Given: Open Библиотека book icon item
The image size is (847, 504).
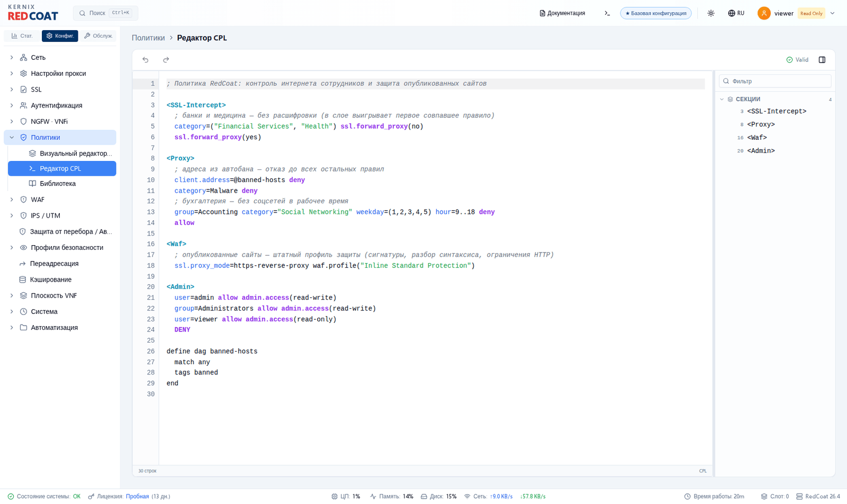Looking at the screenshot, I should (32, 184).
